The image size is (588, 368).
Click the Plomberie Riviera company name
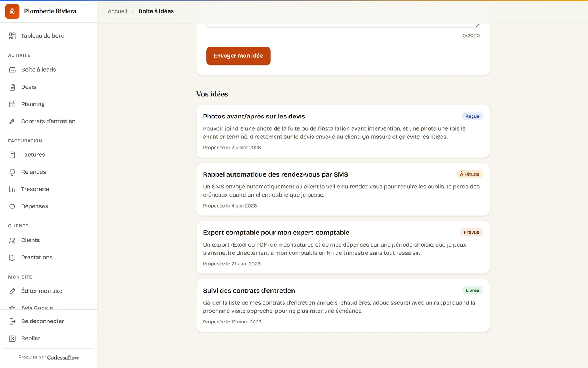(x=50, y=11)
